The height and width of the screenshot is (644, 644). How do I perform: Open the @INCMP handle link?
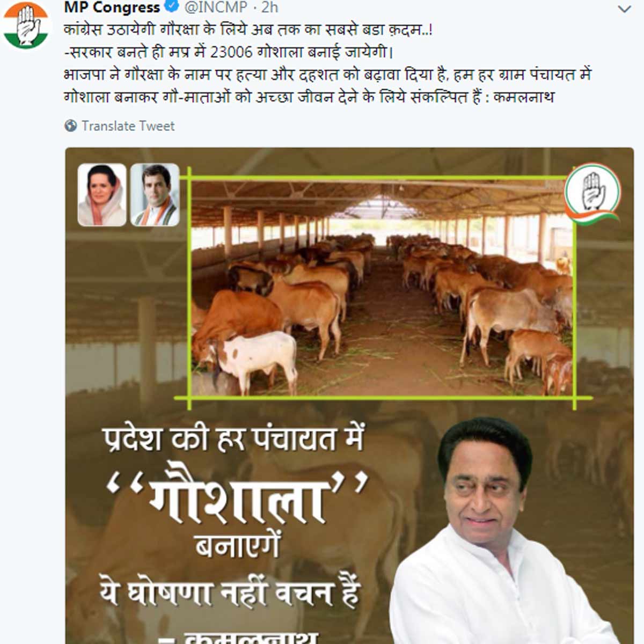[x=216, y=8]
